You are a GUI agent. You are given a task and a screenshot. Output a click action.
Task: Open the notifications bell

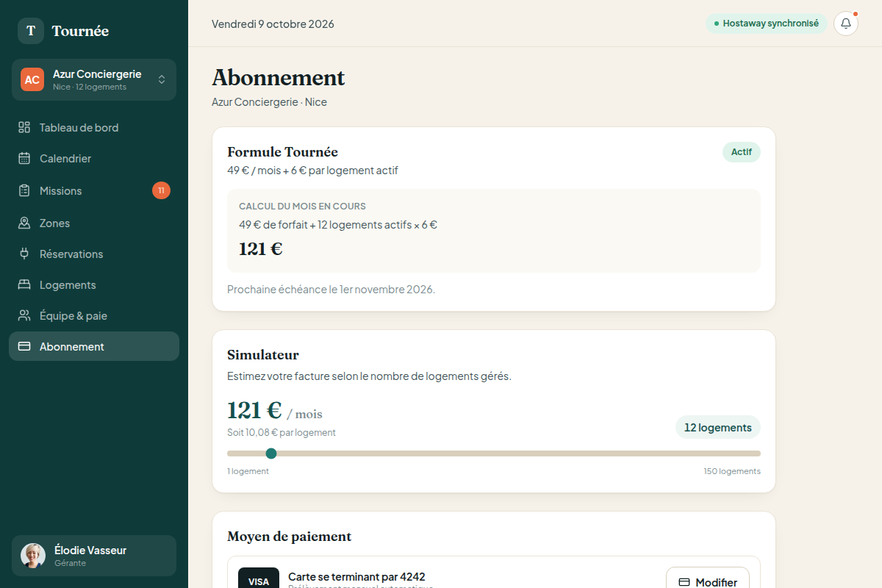[x=846, y=24]
